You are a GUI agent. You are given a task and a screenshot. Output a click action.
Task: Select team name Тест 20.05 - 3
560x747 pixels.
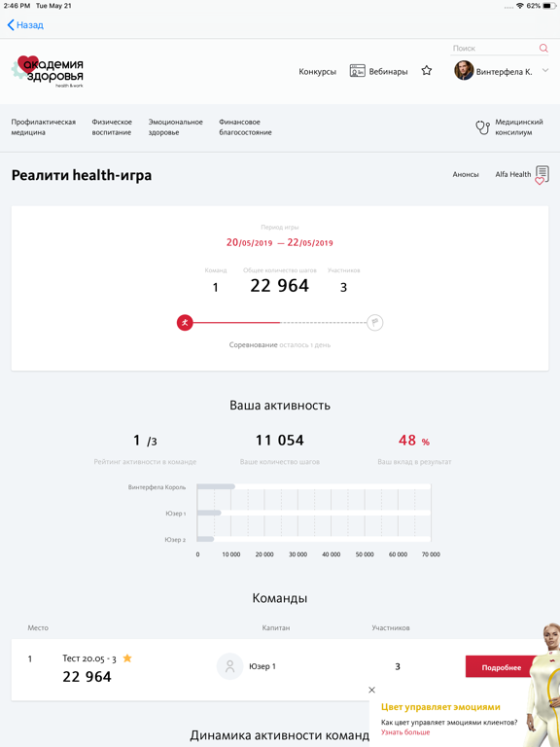click(89, 658)
